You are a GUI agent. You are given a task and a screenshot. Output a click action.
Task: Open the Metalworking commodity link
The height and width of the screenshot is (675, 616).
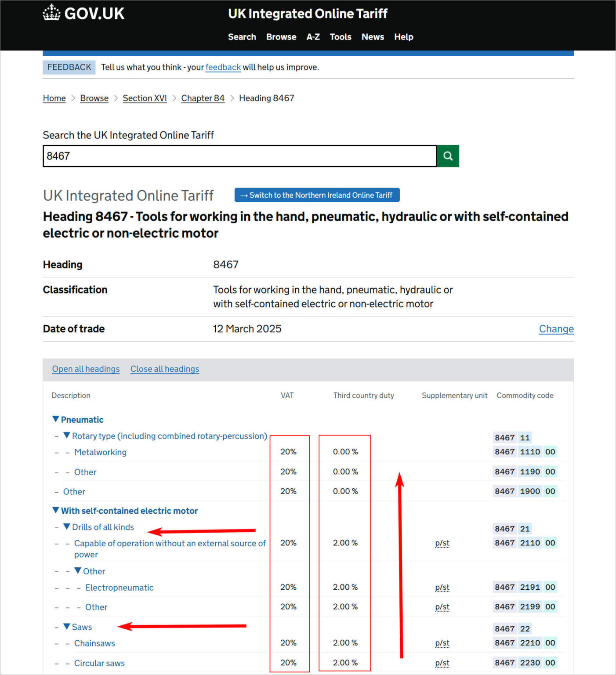[x=100, y=452]
